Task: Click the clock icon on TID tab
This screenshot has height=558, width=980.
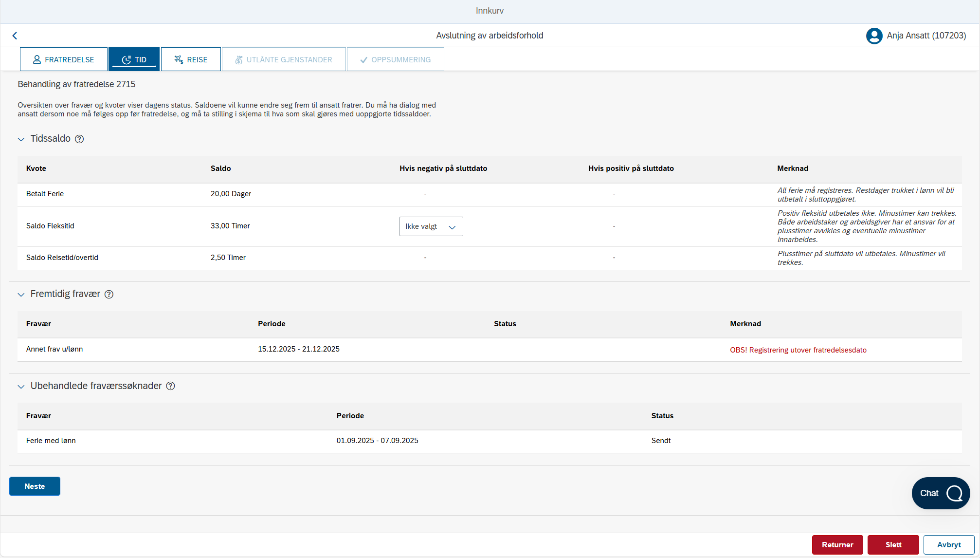Action: point(127,60)
